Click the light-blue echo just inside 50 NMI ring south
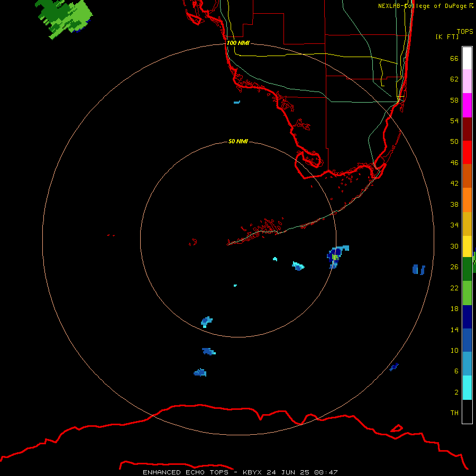This screenshot has width=476, height=476. [x=207, y=322]
